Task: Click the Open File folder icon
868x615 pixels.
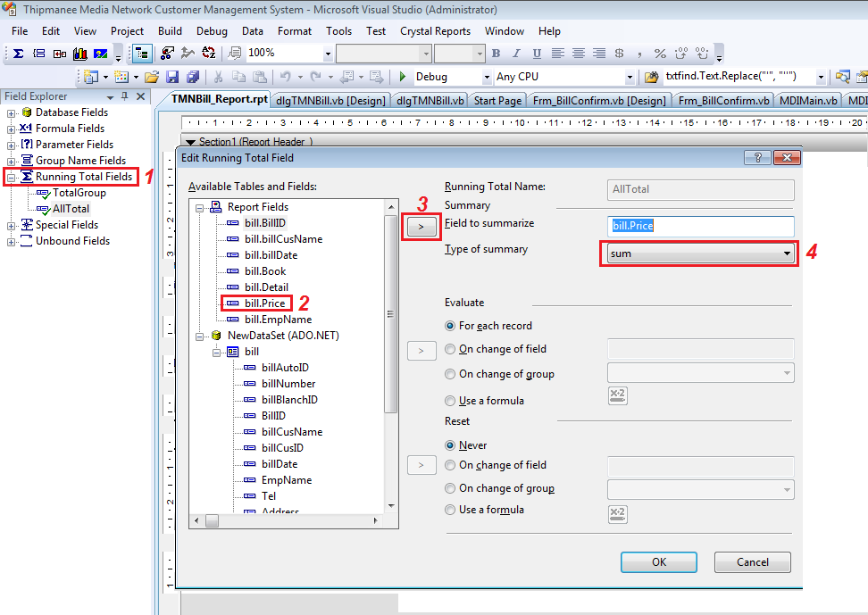Action: 152,77
